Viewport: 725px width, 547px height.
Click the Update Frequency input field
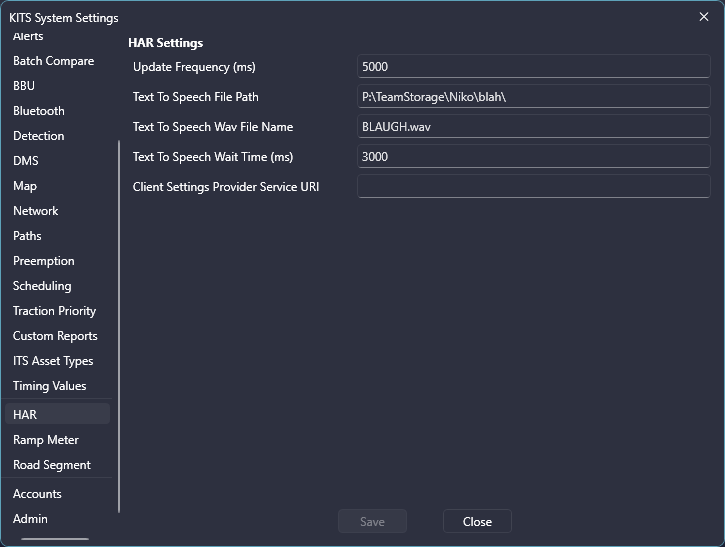(x=534, y=67)
